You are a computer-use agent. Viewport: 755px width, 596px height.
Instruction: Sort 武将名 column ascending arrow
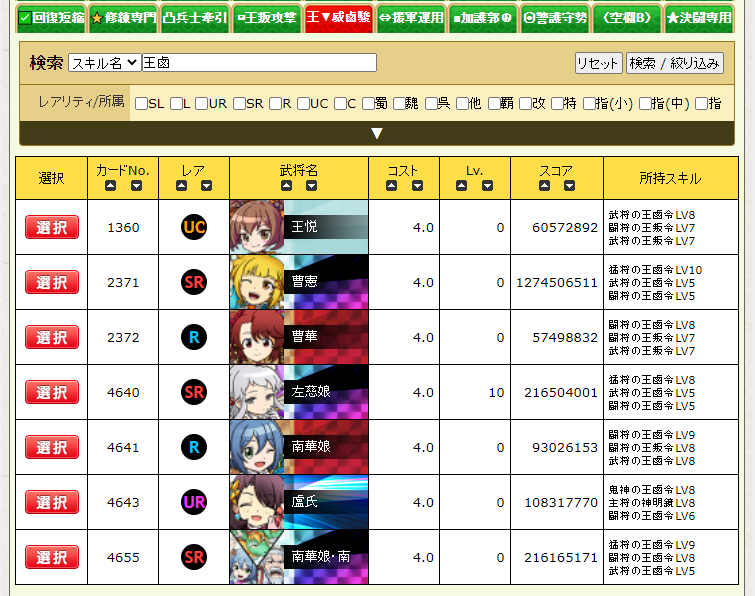coord(286,185)
